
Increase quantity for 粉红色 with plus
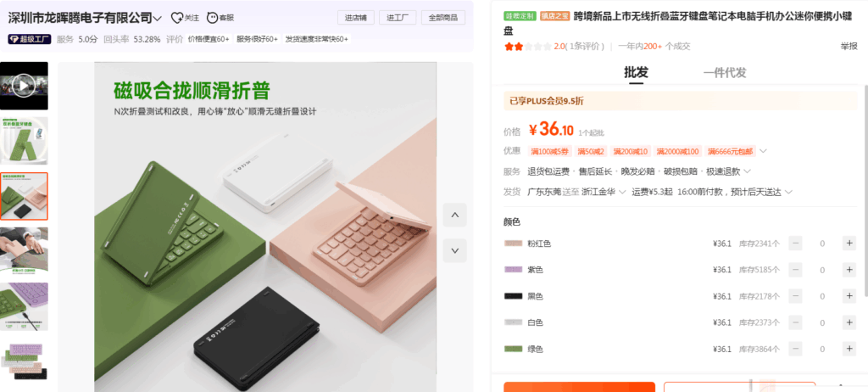point(849,243)
